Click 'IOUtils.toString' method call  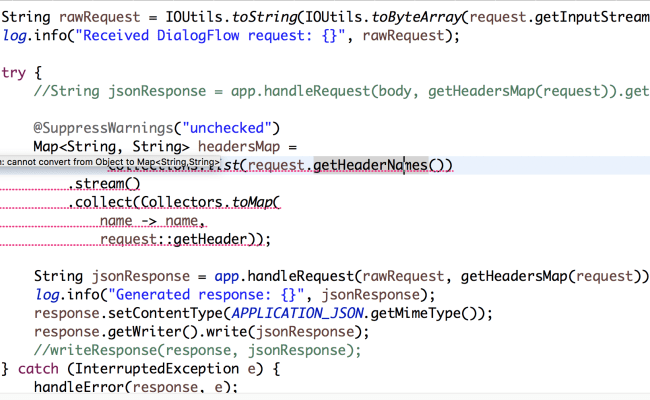point(231,17)
